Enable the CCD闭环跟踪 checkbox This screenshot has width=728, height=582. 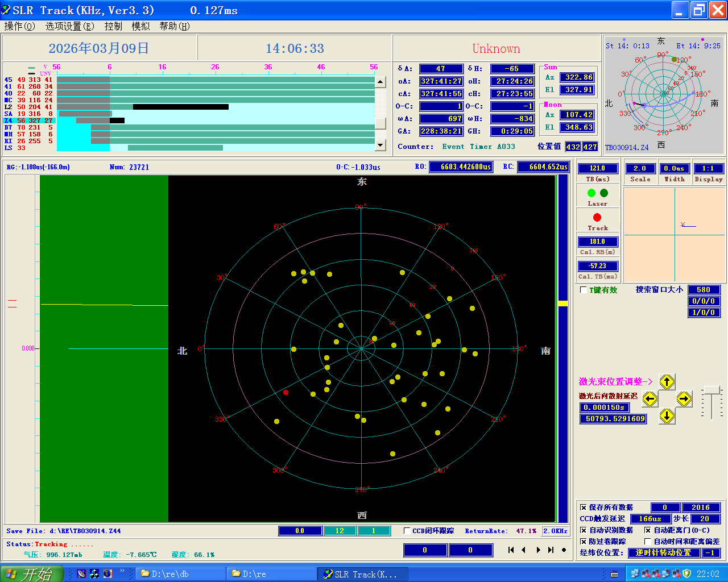407,531
